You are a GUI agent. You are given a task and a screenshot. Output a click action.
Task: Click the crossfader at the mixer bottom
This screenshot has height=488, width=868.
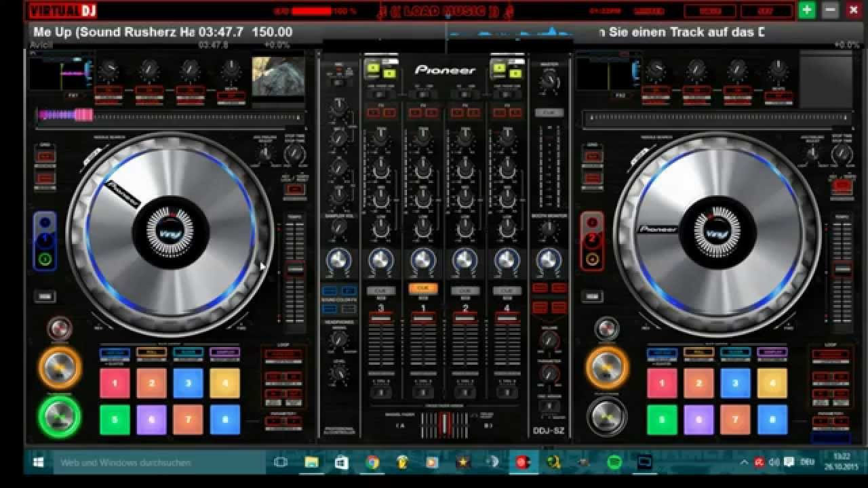[445, 425]
